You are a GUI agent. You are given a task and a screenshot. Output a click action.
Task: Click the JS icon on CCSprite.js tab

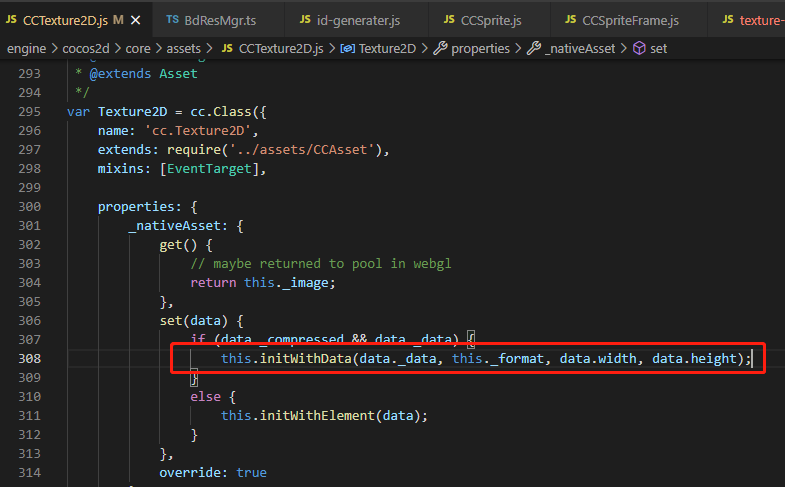[449, 20]
